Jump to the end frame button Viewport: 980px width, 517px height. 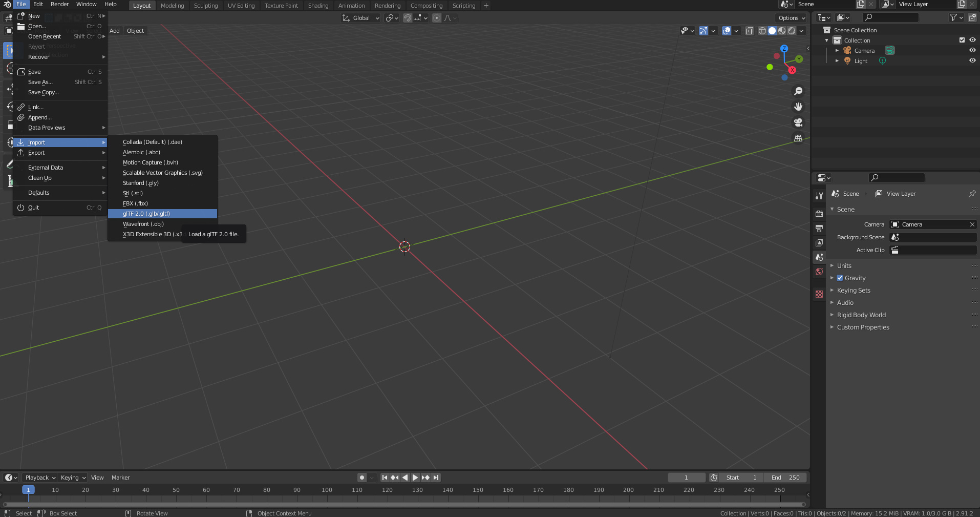point(436,478)
